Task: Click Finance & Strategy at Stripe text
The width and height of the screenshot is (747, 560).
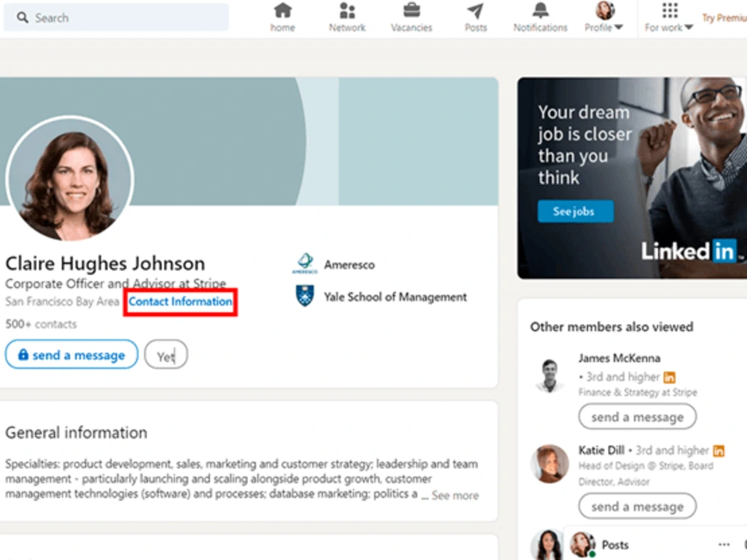Action: (637, 393)
